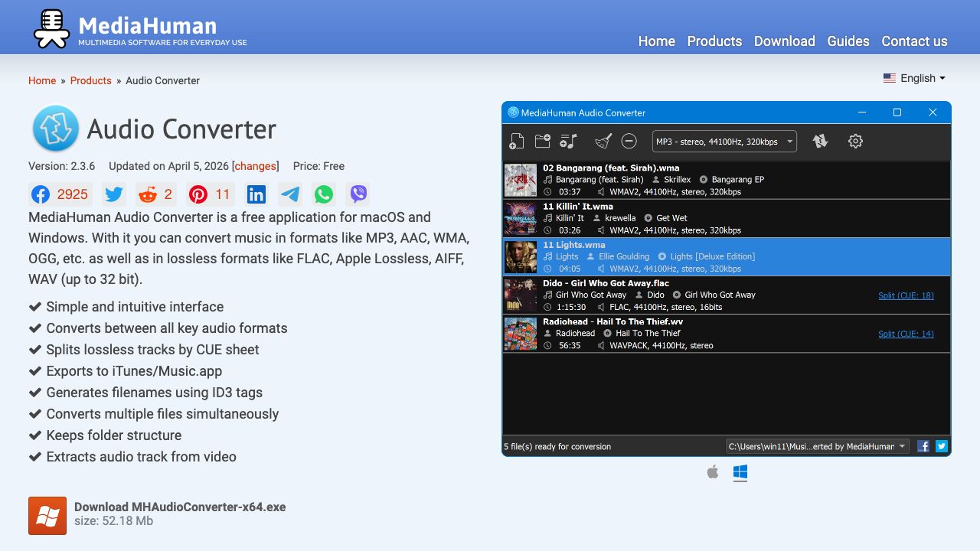Select 02 Bangarang (feat. Sirah).wma title
The image size is (980, 551).
[611, 168]
